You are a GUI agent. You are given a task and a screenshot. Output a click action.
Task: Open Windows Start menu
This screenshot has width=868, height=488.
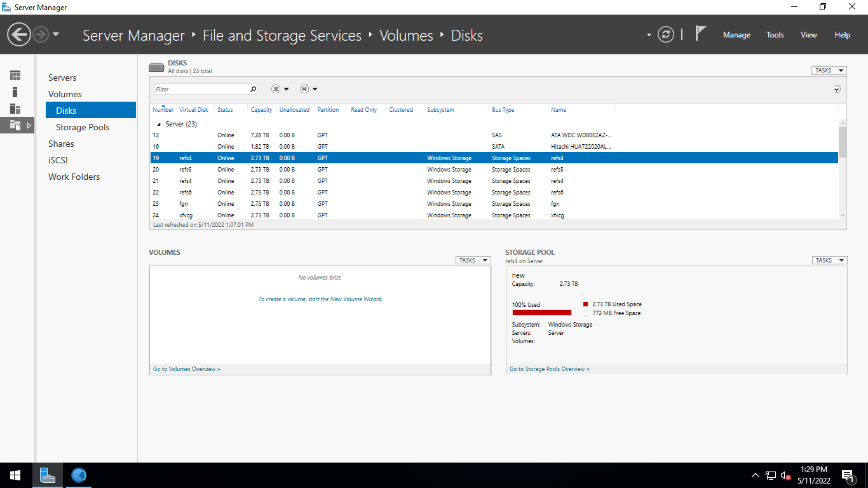pos(15,475)
